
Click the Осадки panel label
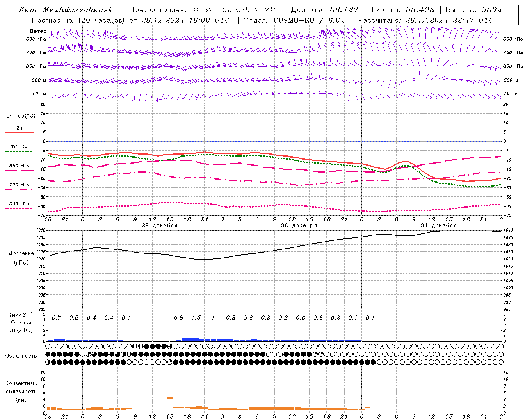(x=21, y=323)
